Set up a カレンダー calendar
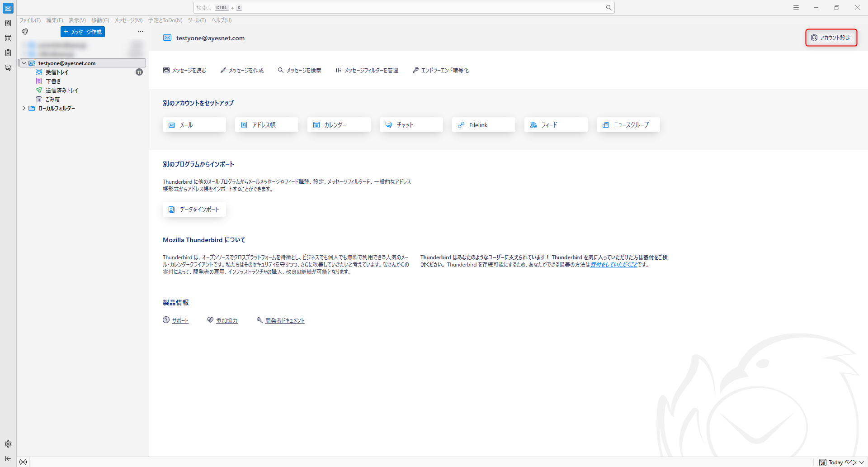Image resolution: width=868 pixels, height=467 pixels. tap(339, 125)
